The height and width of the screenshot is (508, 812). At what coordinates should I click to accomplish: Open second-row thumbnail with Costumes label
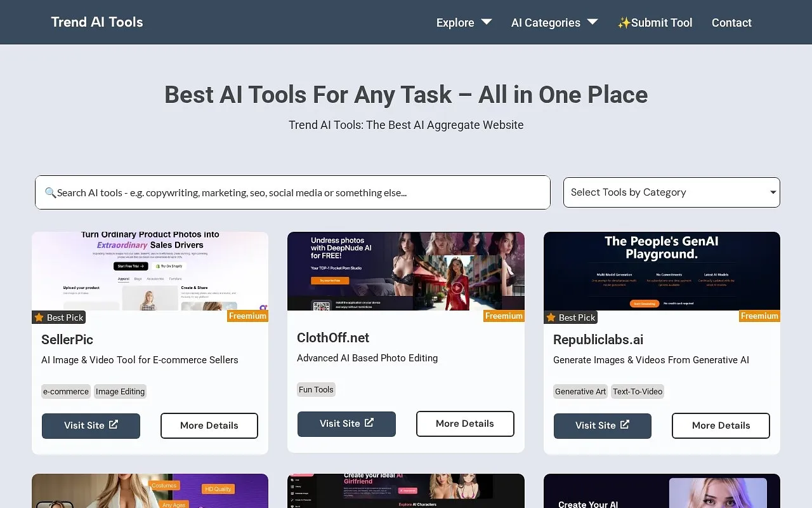(x=150, y=491)
